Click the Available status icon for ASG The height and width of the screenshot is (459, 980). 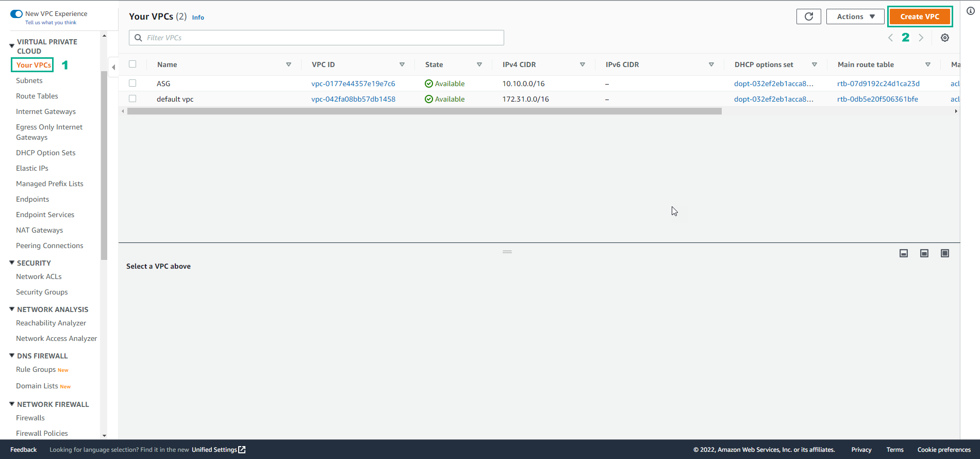coord(428,84)
